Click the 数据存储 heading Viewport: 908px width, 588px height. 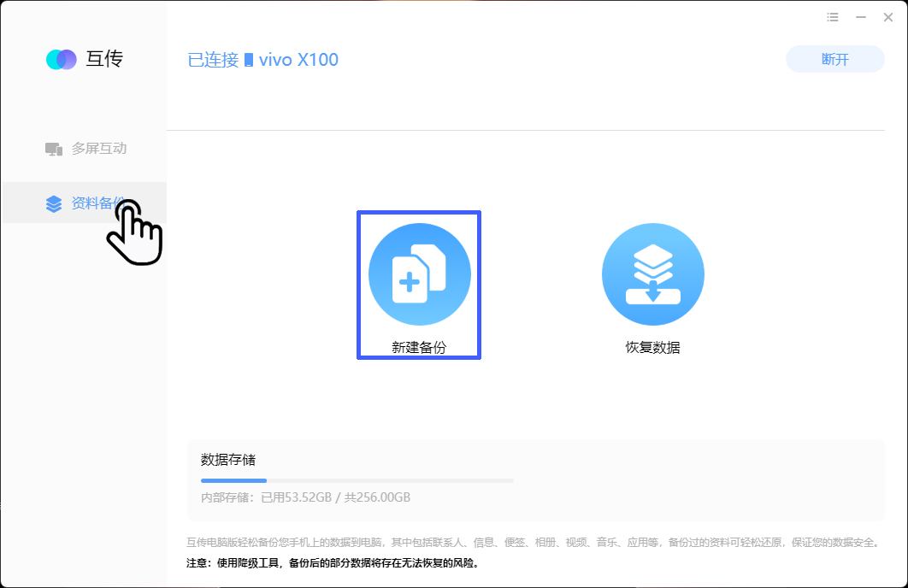(x=228, y=460)
